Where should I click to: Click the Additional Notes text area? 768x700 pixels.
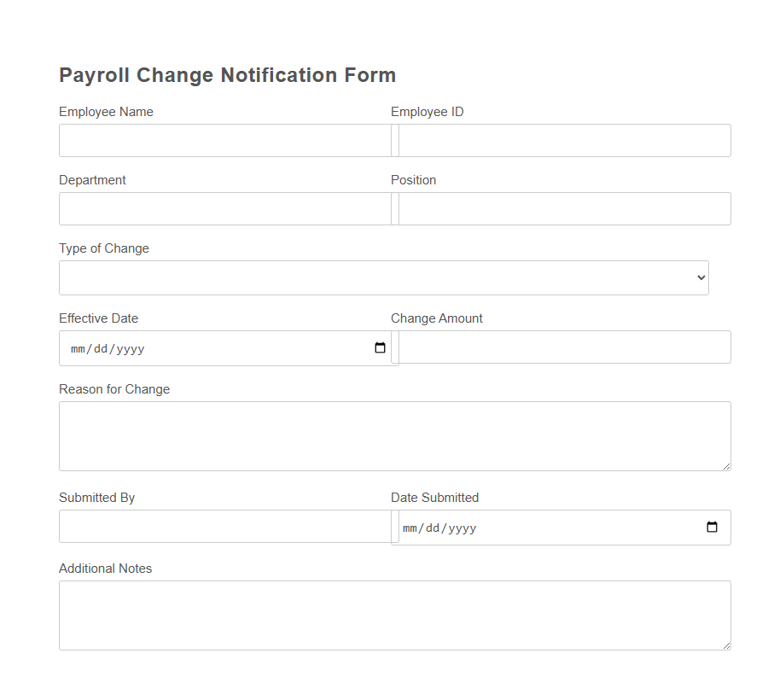393,613
